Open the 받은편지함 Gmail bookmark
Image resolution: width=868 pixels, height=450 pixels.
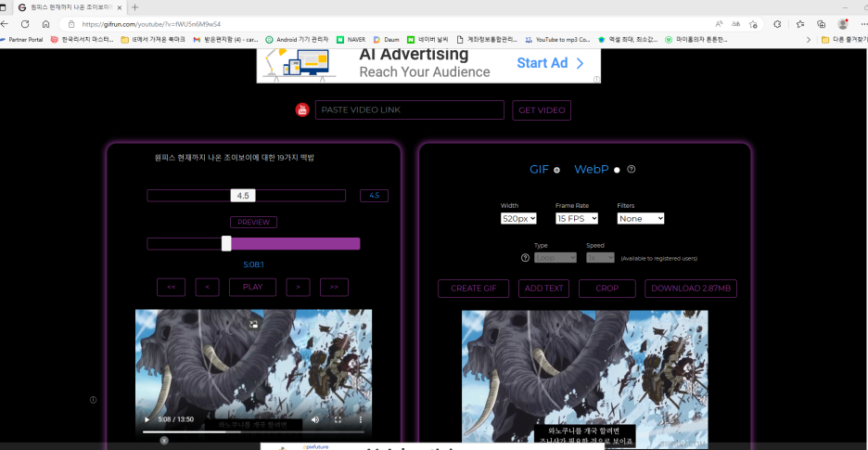coord(226,40)
